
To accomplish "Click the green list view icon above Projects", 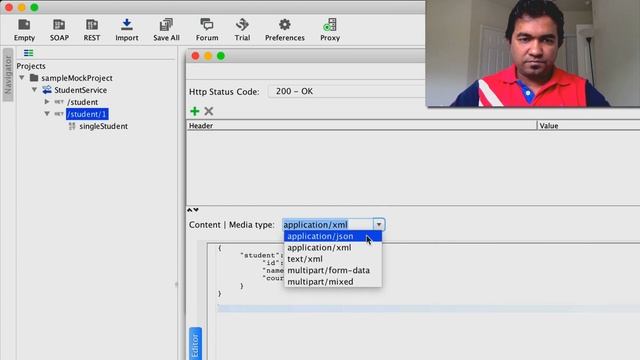I will pyautogui.click(x=28, y=53).
